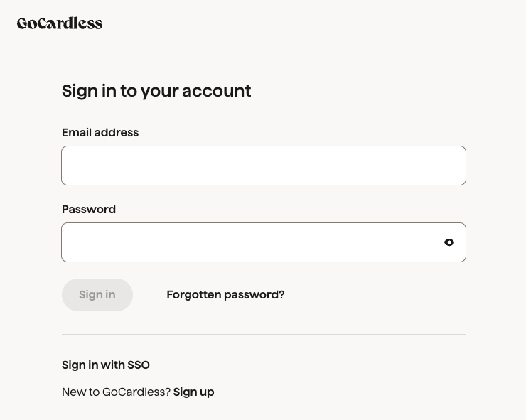The width and height of the screenshot is (526, 420).
Task: Click the disabled Sign in button
Action: (x=97, y=294)
